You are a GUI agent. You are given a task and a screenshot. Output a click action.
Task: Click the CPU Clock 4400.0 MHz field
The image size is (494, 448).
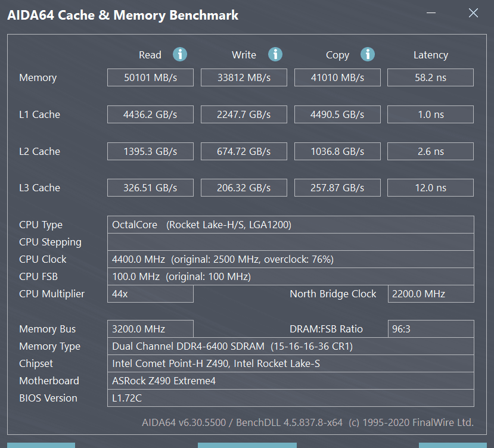coord(290,259)
